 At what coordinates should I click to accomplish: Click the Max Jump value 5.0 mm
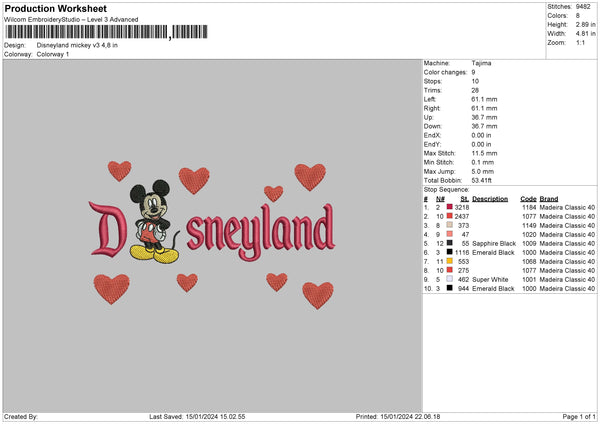[x=483, y=171]
